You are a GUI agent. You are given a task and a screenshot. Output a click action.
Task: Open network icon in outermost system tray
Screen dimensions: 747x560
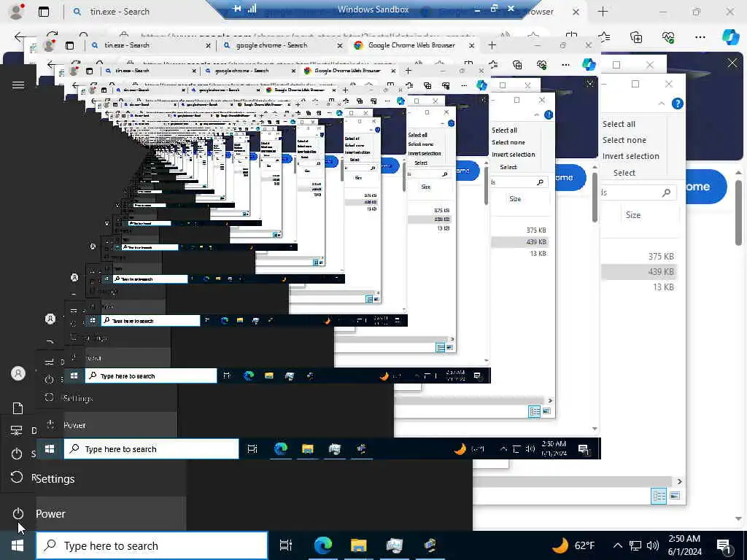point(635,545)
